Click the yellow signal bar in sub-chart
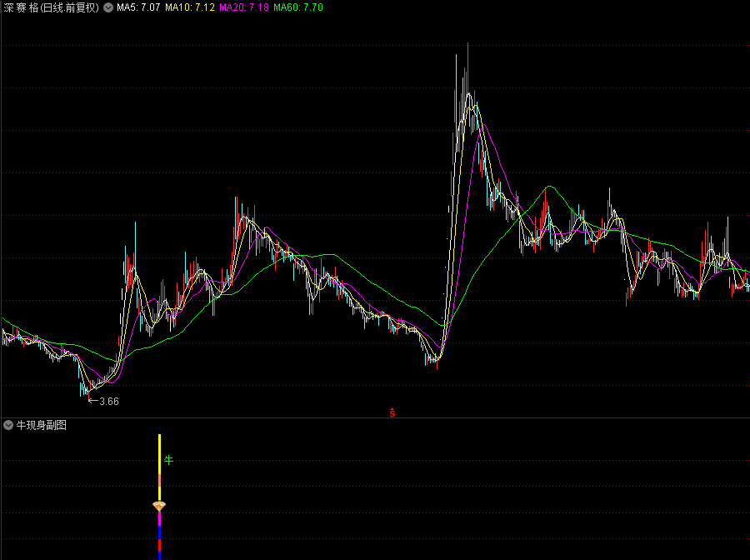The height and width of the screenshot is (560, 750). point(160,454)
